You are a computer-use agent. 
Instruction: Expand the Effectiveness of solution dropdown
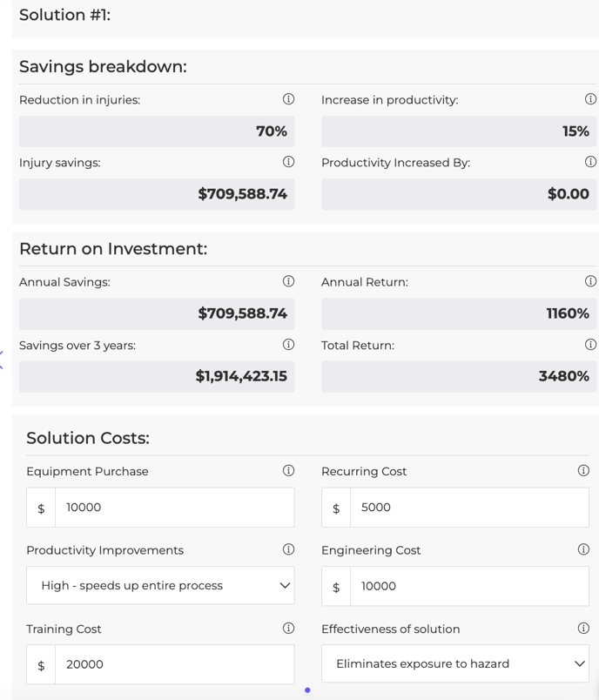click(x=455, y=664)
